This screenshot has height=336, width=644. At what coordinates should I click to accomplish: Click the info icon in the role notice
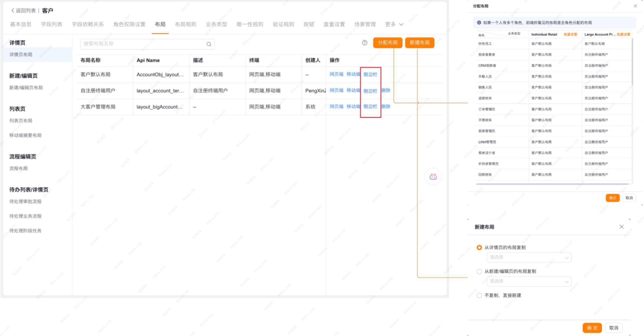pyautogui.click(x=479, y=23)
